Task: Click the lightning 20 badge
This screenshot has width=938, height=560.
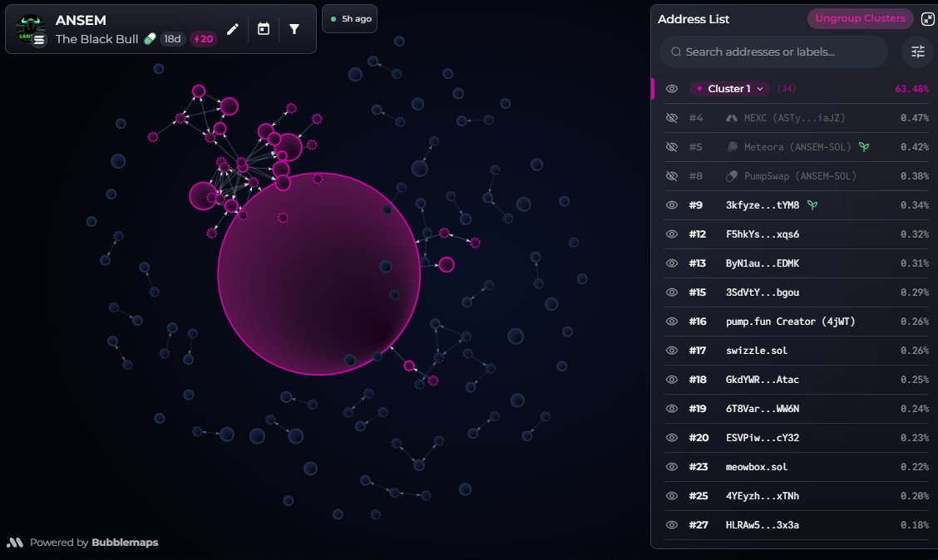Action: pyautogui.click(x=204, y=39)
